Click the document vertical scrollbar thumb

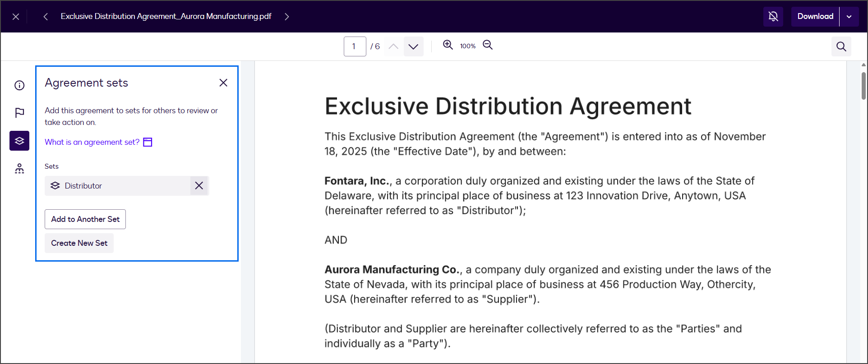coord(863,86)
